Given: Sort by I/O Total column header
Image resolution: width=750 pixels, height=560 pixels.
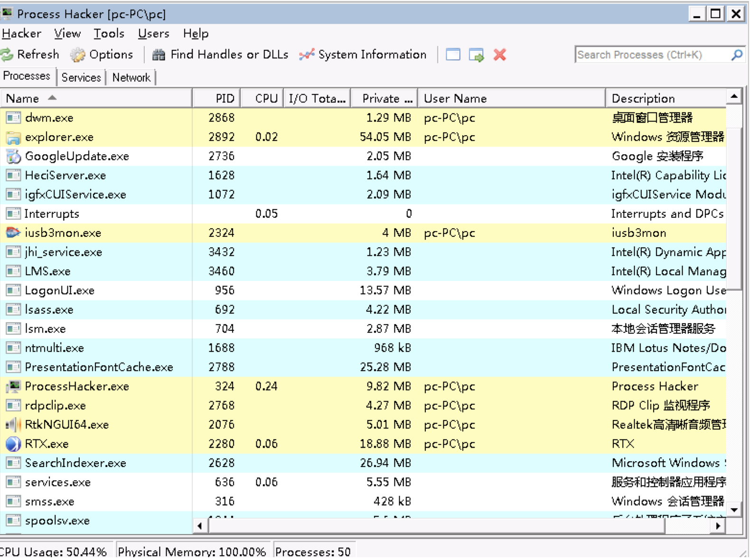Looking at the screenshot, I should (x=317, y=99).
